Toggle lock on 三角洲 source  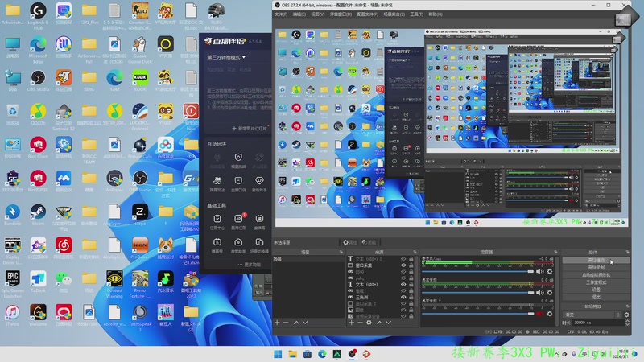[411, 297]
